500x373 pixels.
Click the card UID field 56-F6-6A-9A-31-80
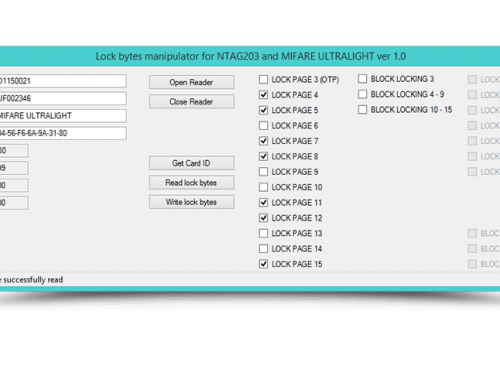(63, 133)
